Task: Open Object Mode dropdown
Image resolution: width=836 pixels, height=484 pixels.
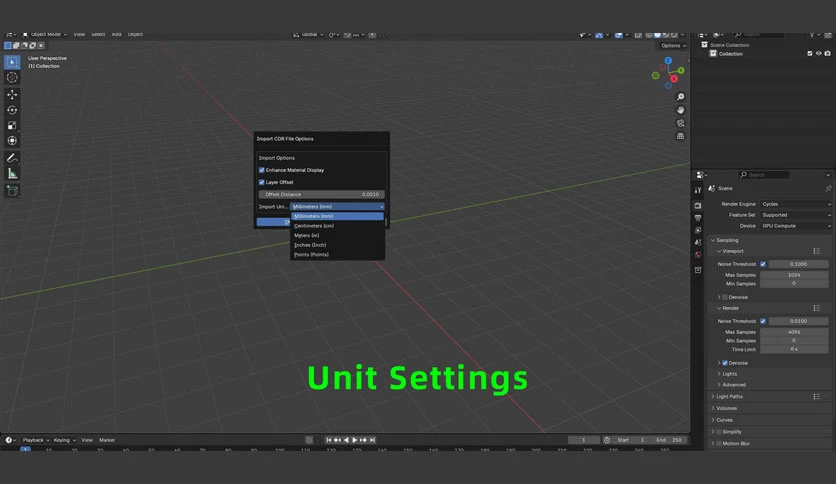Action: coord(44,34)
